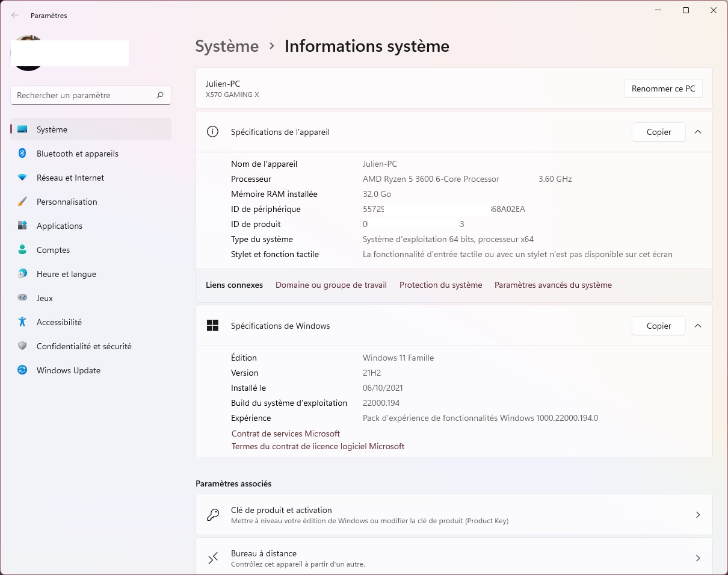Click the back arrow icon in title bar
This screenshot has width=728, height=575.
(x=15, y=16)
